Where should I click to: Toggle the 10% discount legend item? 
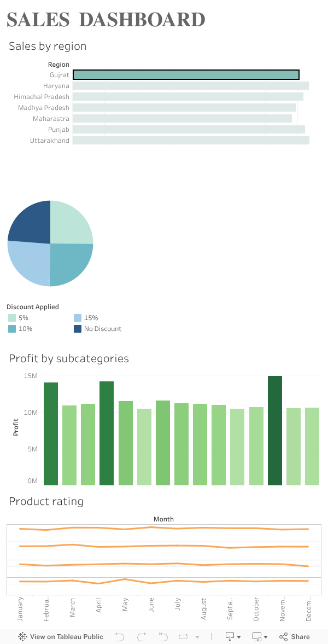(x=12, y=329)
